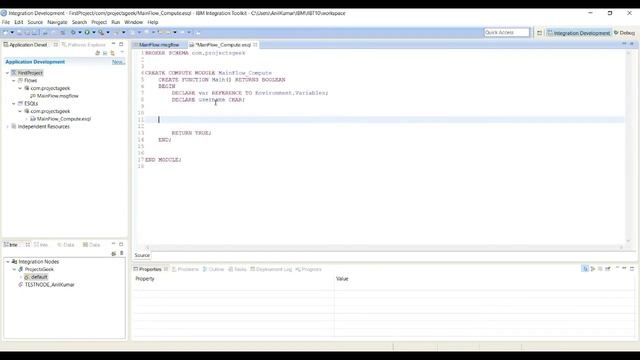The width and height of the screenshot is (640, 360).
Task: Open the Help menu
Action: pos(153,22)
